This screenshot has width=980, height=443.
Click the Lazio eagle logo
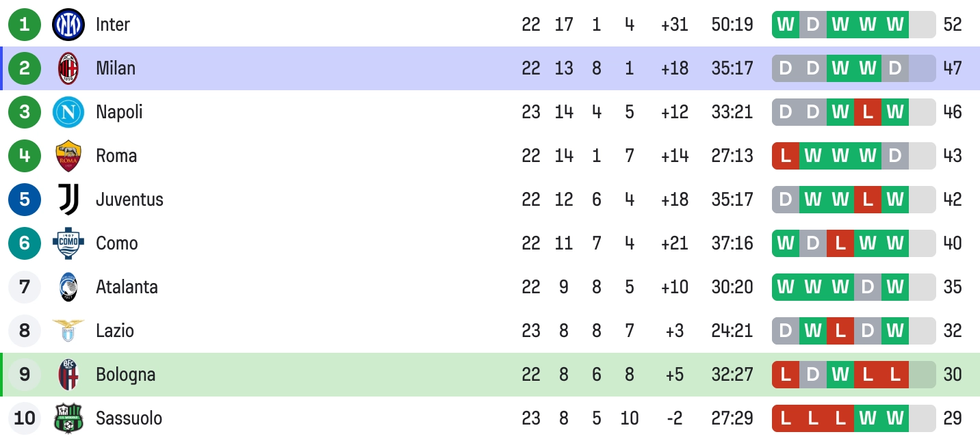(68, 331)
